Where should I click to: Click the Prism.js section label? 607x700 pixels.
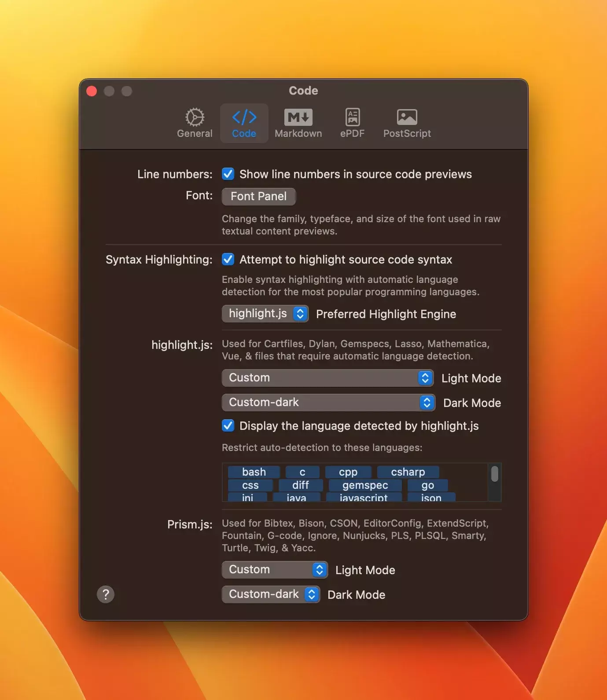click(190, 524)
